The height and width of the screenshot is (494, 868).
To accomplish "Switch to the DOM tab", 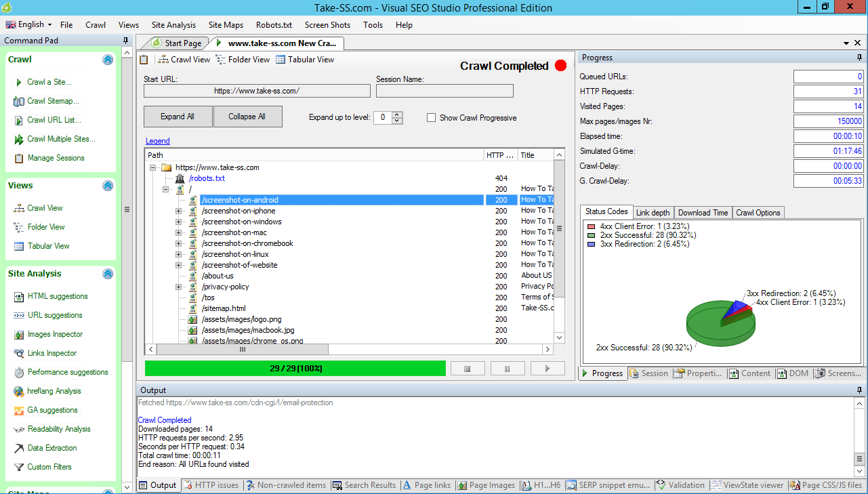I will (793, 373).
